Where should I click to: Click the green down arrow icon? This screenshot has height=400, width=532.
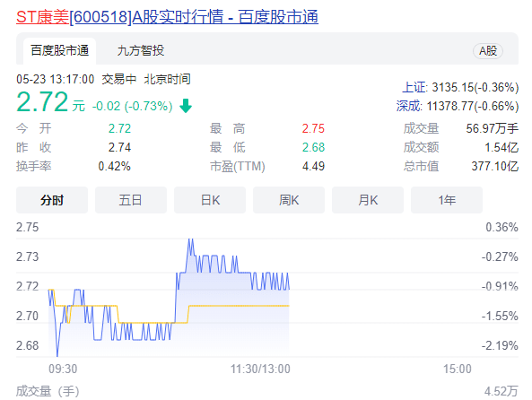186,106
